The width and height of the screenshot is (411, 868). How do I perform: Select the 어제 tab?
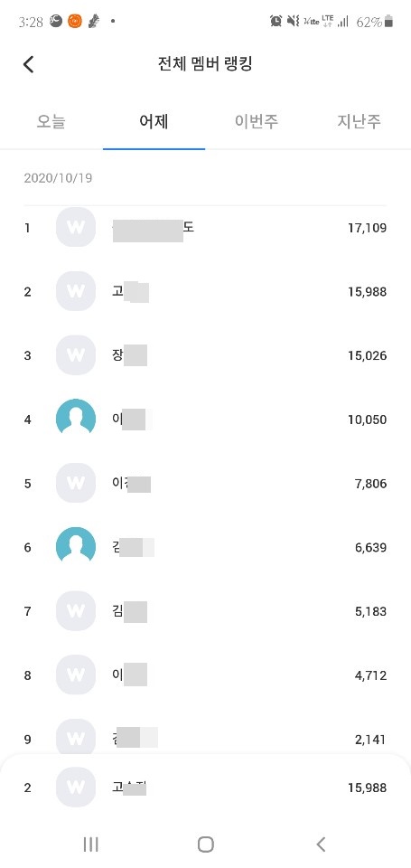(154, 121)
